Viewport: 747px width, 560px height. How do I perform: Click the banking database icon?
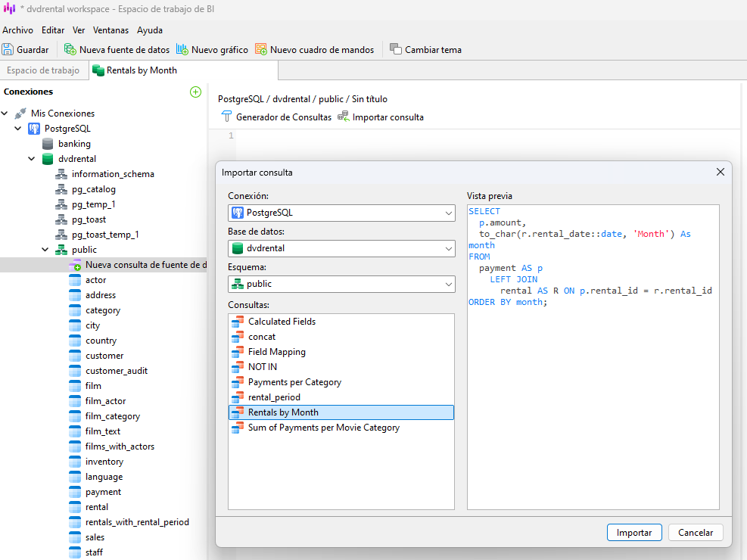pyautogui.click(x=48, y=144)
